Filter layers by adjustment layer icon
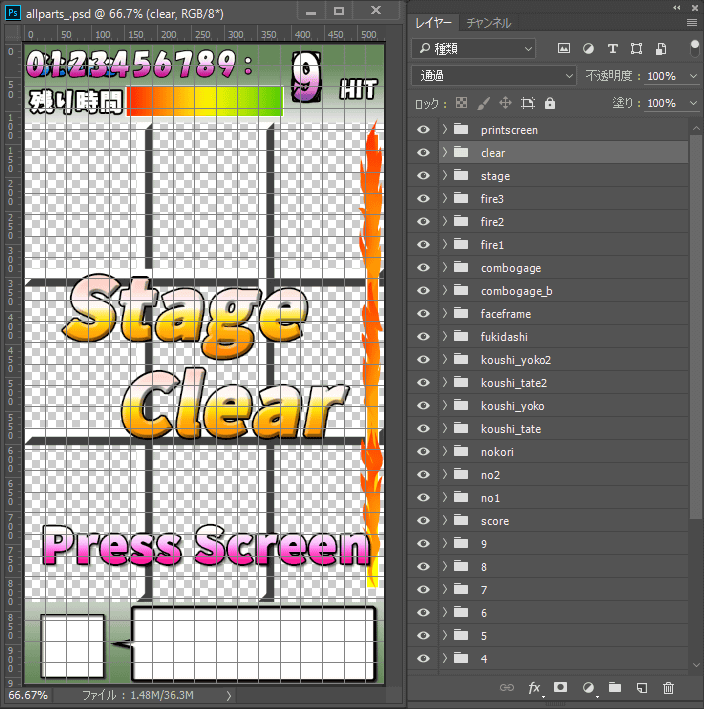This screenshot has height=709, width=704. tap(588, 48)
